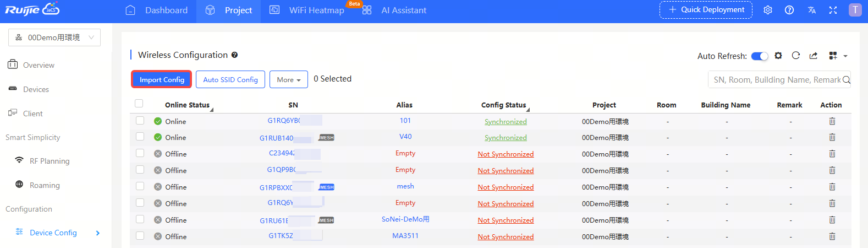Screen dimensions: 868x248
Task: Click the MESH badge on G1RUB140
Action: pyautogui.click(x=327, y=138)
